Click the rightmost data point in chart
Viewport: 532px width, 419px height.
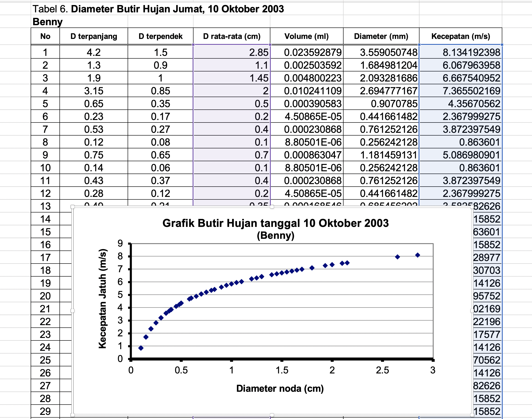coord(418,255)
